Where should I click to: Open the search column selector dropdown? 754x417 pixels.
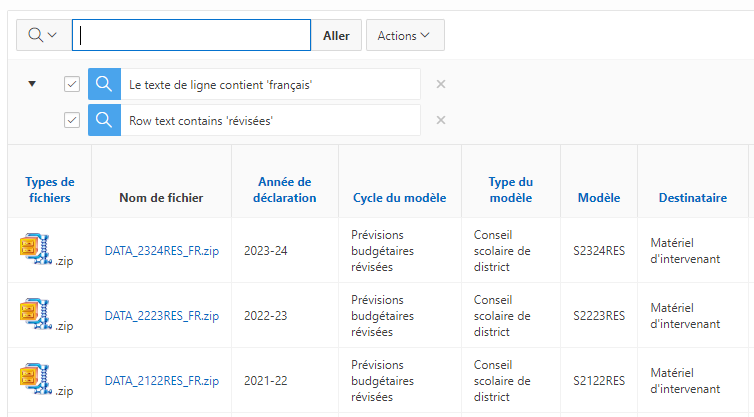[x=43, y=35]
